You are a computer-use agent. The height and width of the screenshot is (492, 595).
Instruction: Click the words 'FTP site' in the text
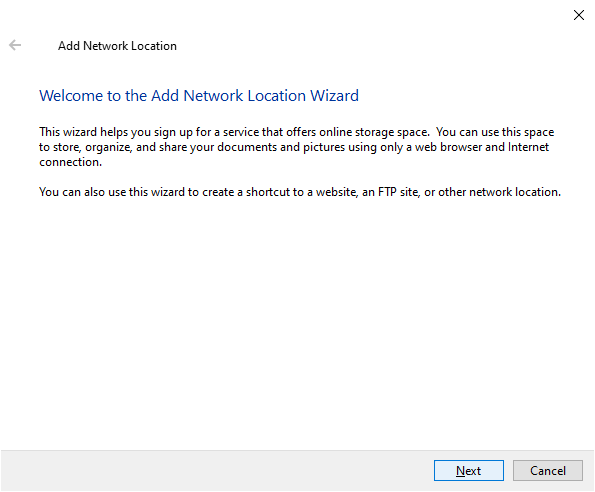(x=398, y=192)
